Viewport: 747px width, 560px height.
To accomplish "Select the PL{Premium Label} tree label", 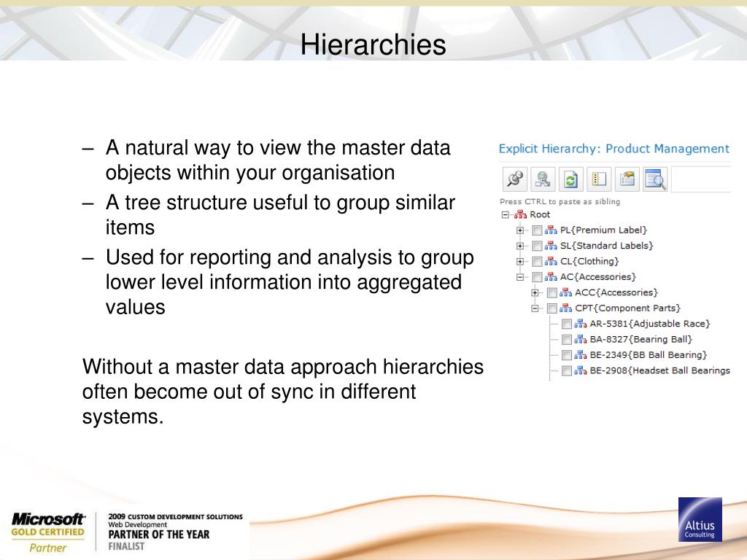I will [603, 230].
